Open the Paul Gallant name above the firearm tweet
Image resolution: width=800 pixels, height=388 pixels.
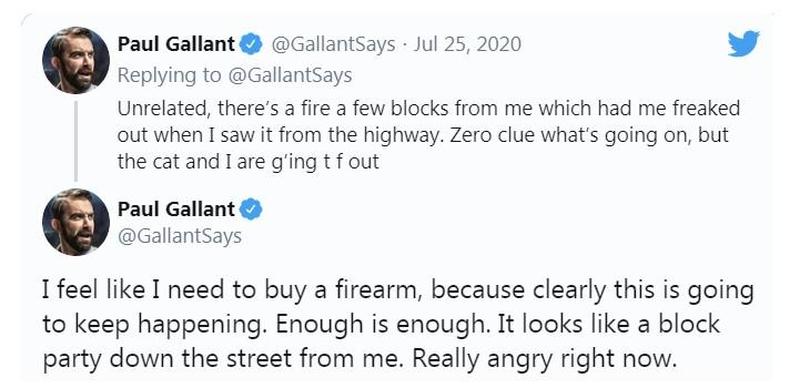(177, 209)
